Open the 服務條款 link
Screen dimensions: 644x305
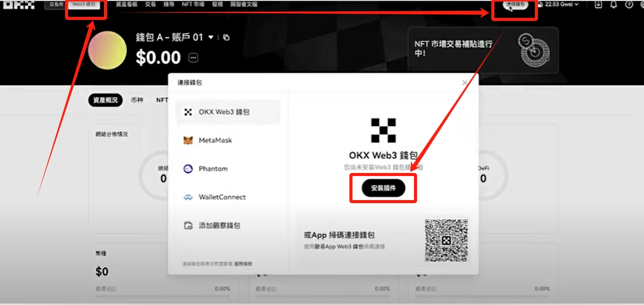point(243,264)
